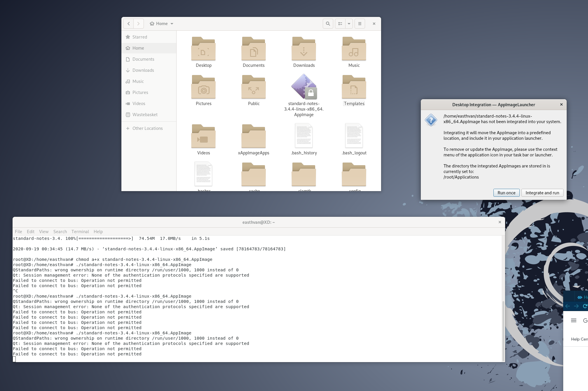Go forward in file manager

coord(139,24)
